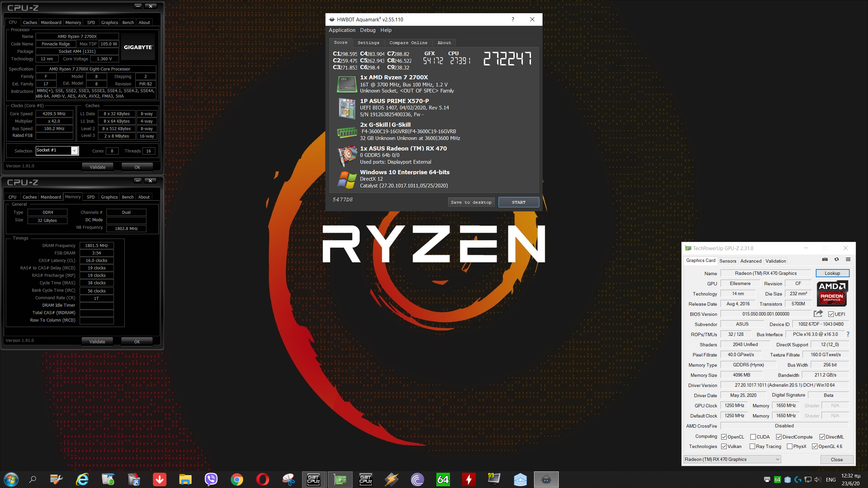The height and width of the screenshot is (488, 868).
Task: Toggle the Vulkan checkbox
Action: [724, 446]
